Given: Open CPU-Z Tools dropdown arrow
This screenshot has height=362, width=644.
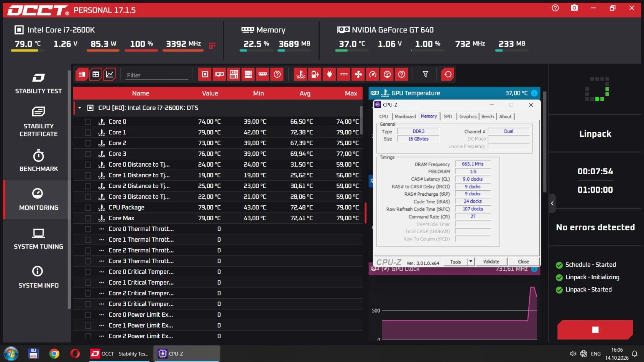Looking at the screenshot, I should [471, 262].
